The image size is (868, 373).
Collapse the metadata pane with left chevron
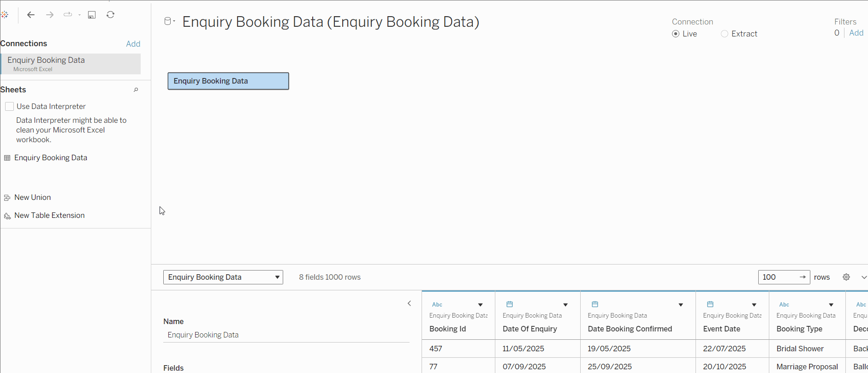click(x=409, y=303)
